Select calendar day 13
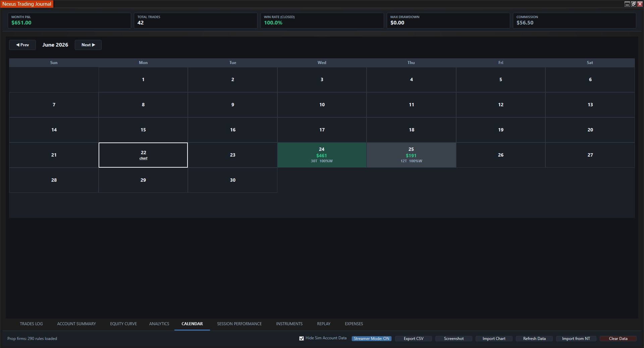Image resolution: width=644 pixels, height=348 pixels. click(590, 105)
